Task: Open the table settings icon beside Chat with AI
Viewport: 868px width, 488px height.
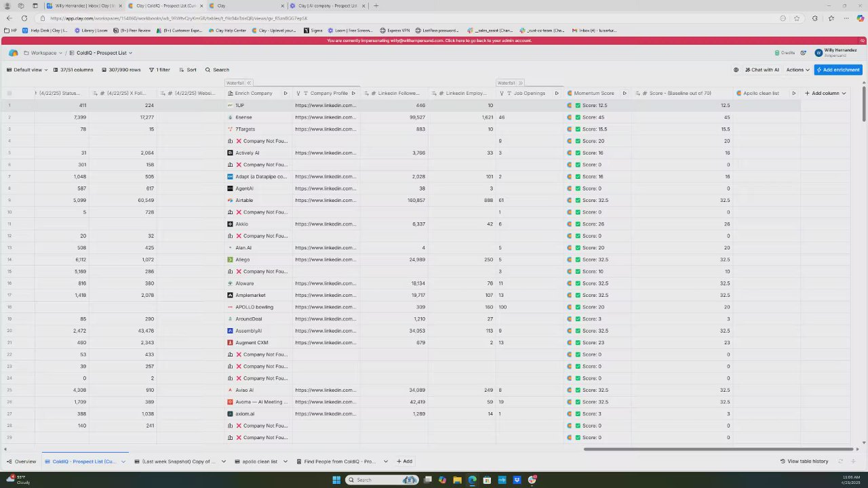Action: 736,70
